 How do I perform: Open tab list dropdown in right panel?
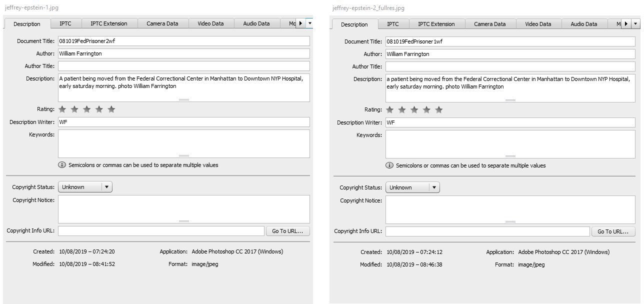click(x=636, y=23)
